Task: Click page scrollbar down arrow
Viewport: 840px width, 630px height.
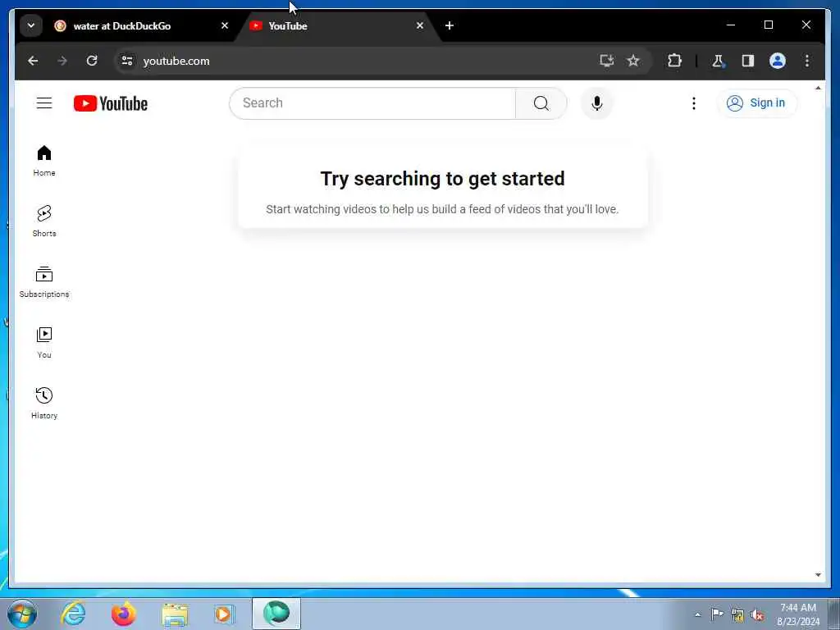Action: tap(818, 575)
